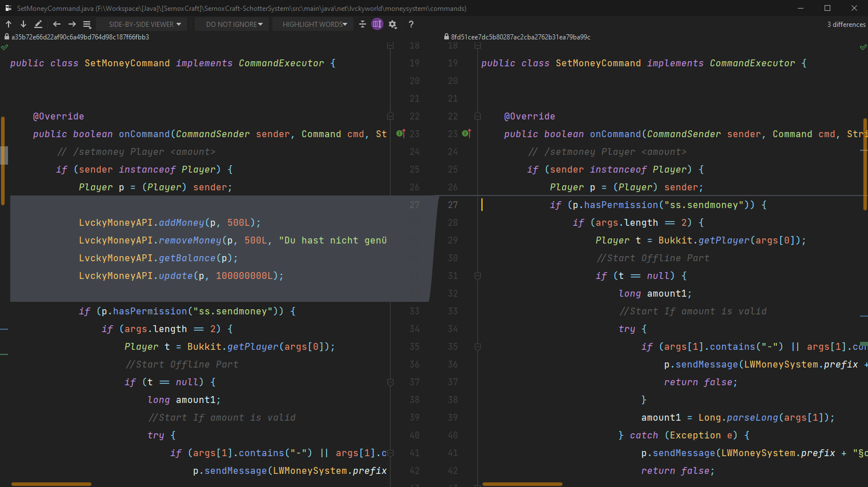Viewport: 868px width, 487px height.
Task: Open the Side-by-Side Viewer dropdown
Action: point(145,24)
